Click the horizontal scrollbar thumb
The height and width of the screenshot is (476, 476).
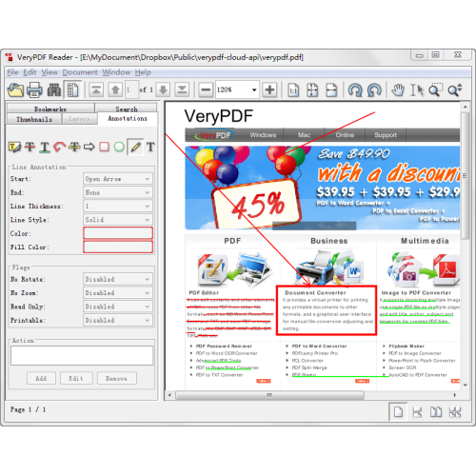click(269, 395)
